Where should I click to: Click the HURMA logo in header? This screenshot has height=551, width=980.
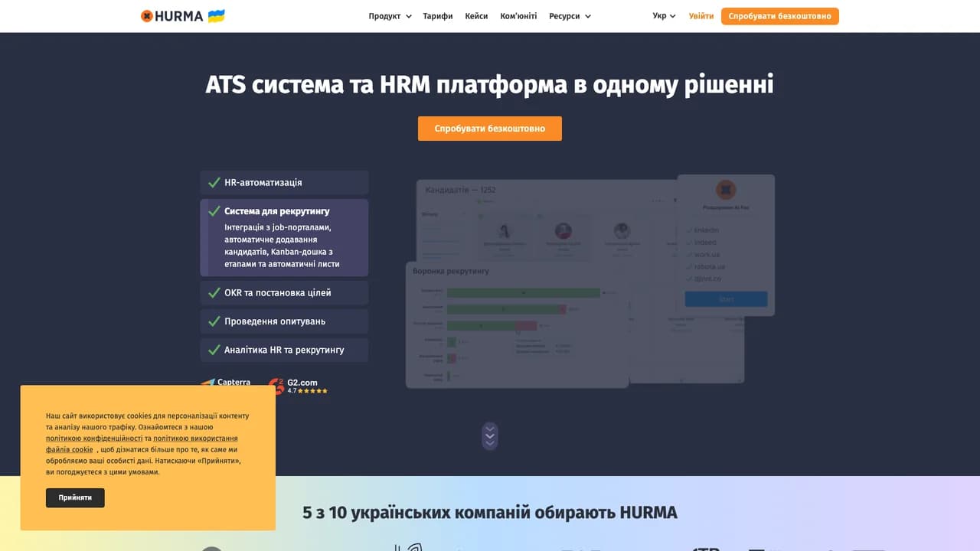[x=171, y=16]
